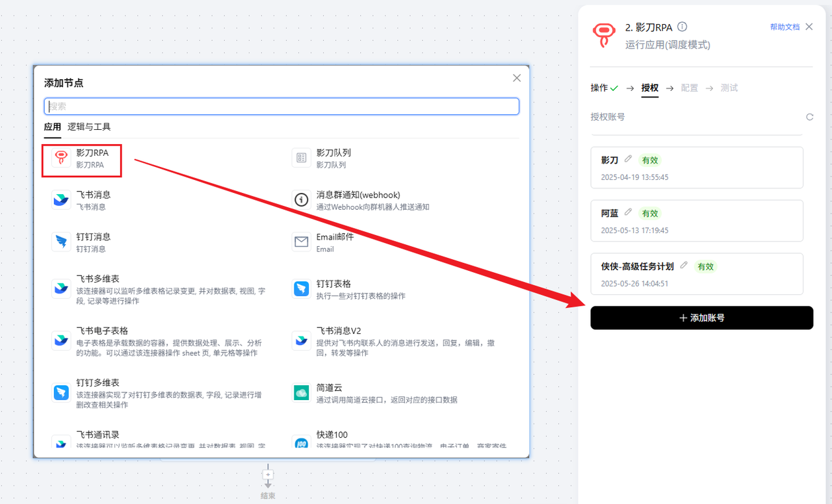Click the 添加账号 button
832x504 pixels.
pyautogui.click(x=702, y=318)
